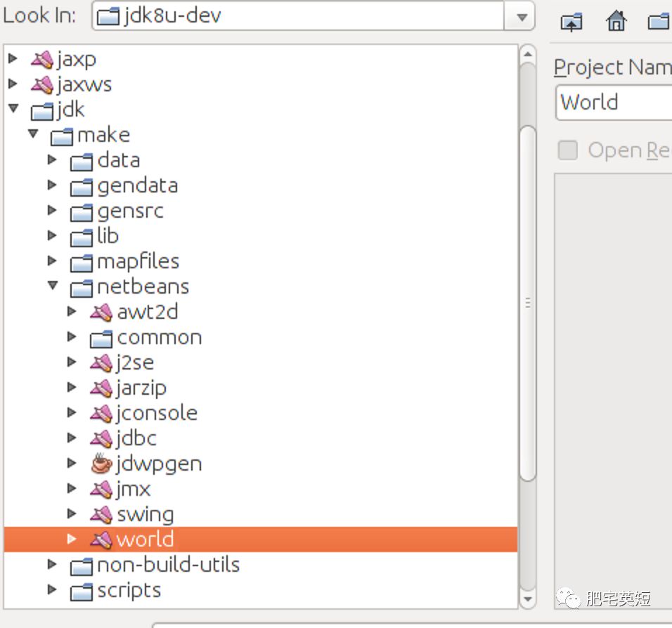
Task: Expand the jarzip project node
Action: point(72,387)
